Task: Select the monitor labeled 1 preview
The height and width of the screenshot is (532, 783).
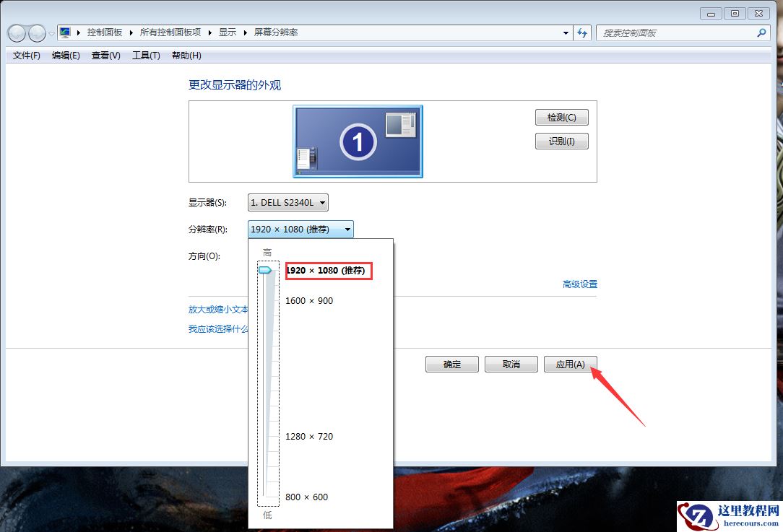Action: pos(358,140)
